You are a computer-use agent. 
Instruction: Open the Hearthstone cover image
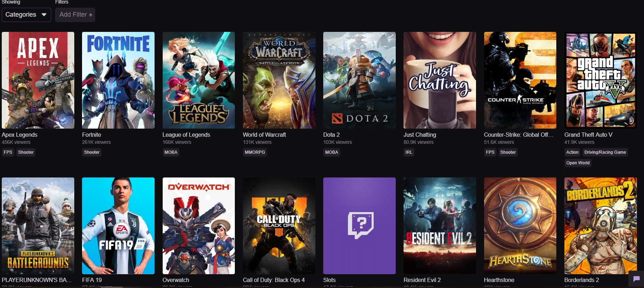point(520,226)
